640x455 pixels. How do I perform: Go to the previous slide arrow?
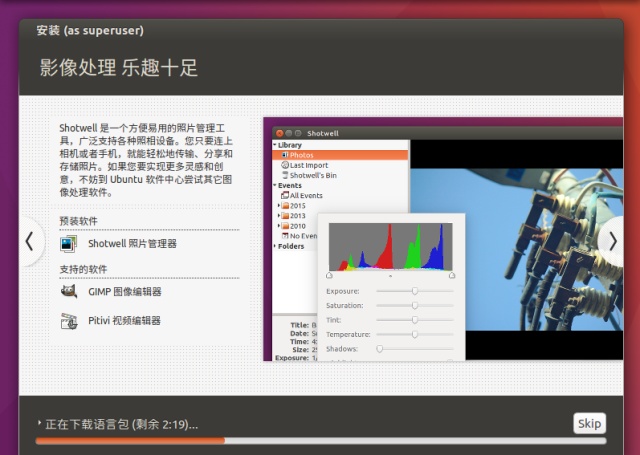point(29,241)
